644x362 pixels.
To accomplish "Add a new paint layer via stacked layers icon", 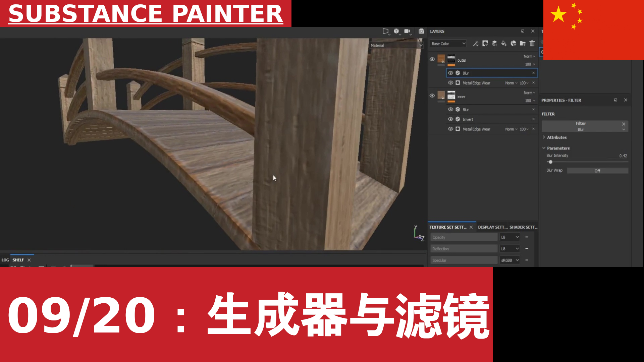I will click(494, 44).
